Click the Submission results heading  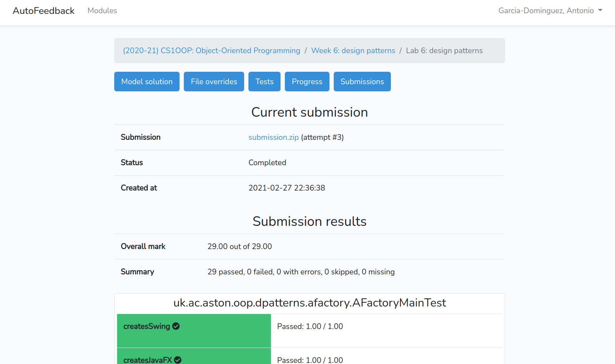pos(309,221)
